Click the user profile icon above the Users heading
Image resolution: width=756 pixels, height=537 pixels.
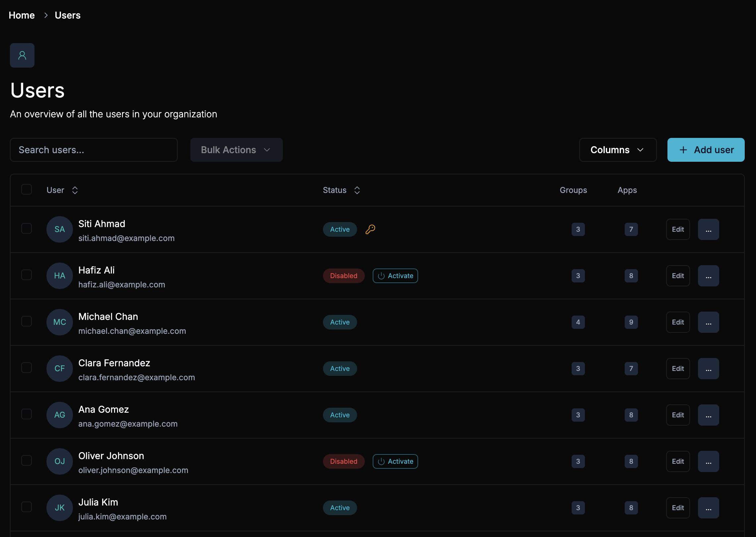click(x=22, y=55)
